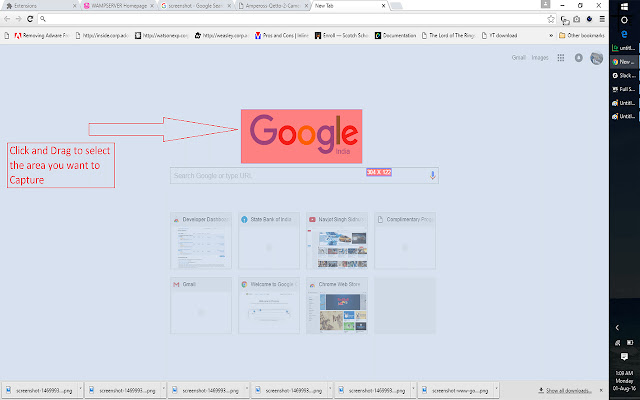Click the bookmark star in the address bar
Viewport: 640px width, 400px height.
point(552,19)
